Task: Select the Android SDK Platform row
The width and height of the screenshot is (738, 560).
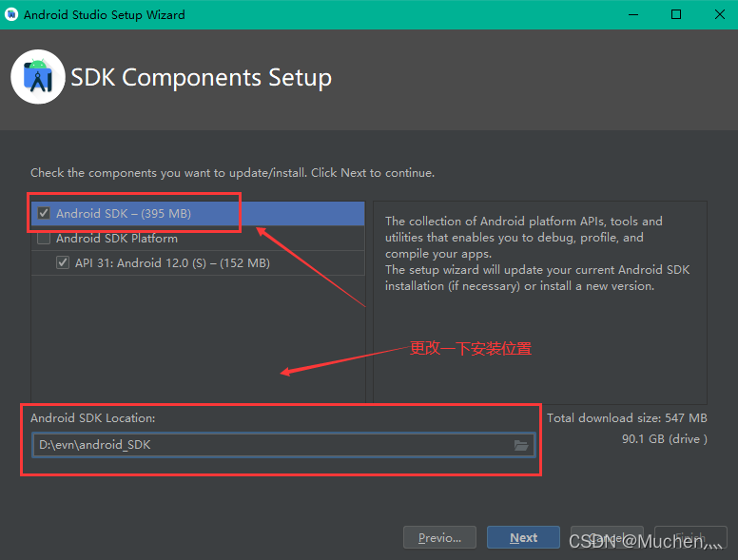Action: [198, 238]
